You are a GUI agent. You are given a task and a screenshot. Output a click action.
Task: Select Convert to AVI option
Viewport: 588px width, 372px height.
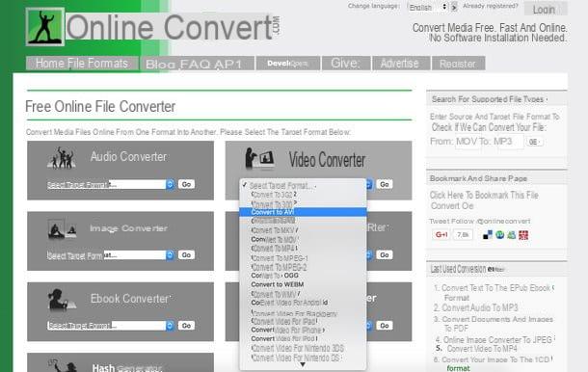click(x=303, y=212)
